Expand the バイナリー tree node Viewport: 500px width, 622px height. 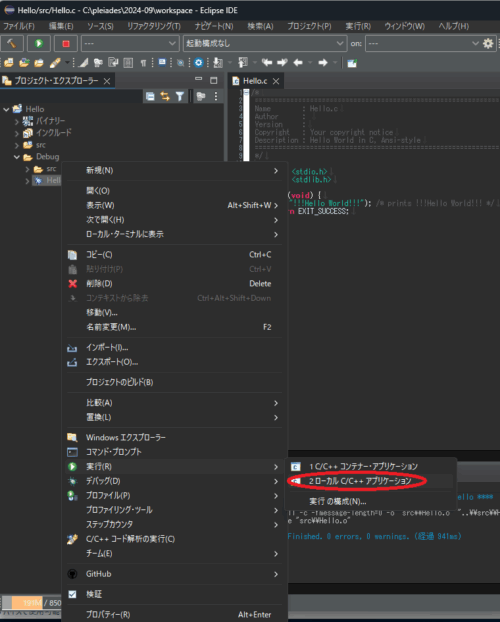coord(16,121)
